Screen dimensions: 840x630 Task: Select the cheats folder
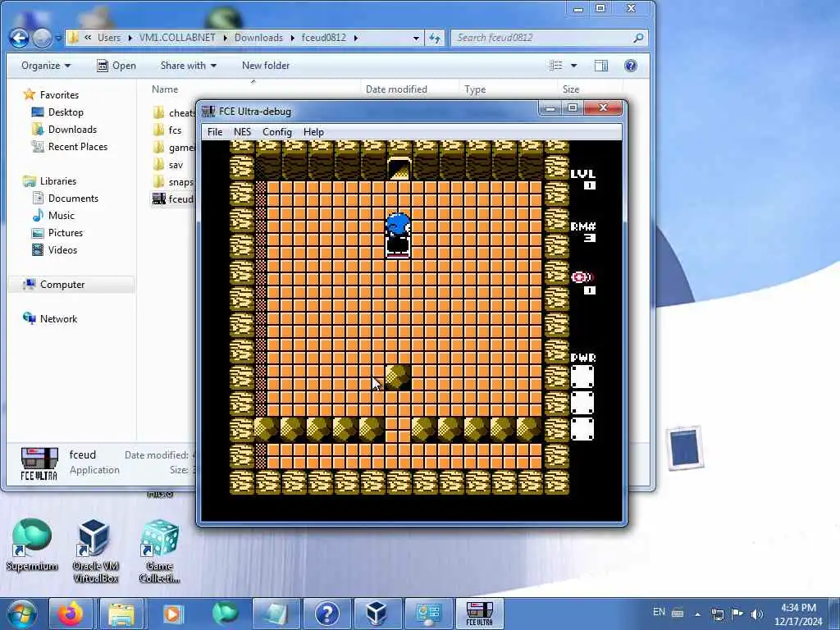click(174, 113)
